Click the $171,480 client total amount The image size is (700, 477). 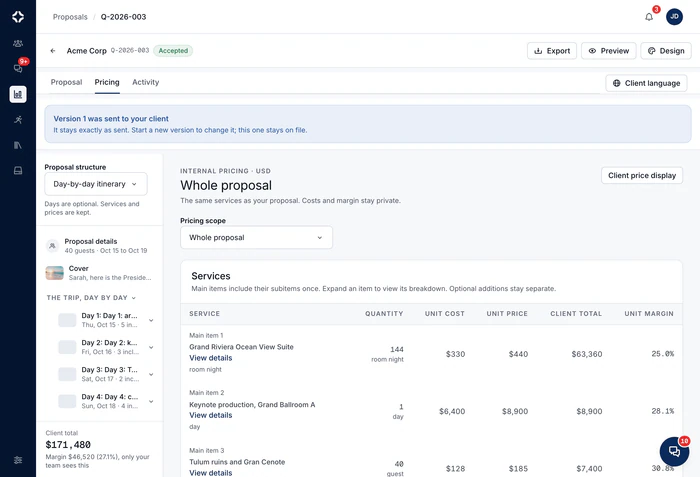pyautogui.click(x=68, y=445)
